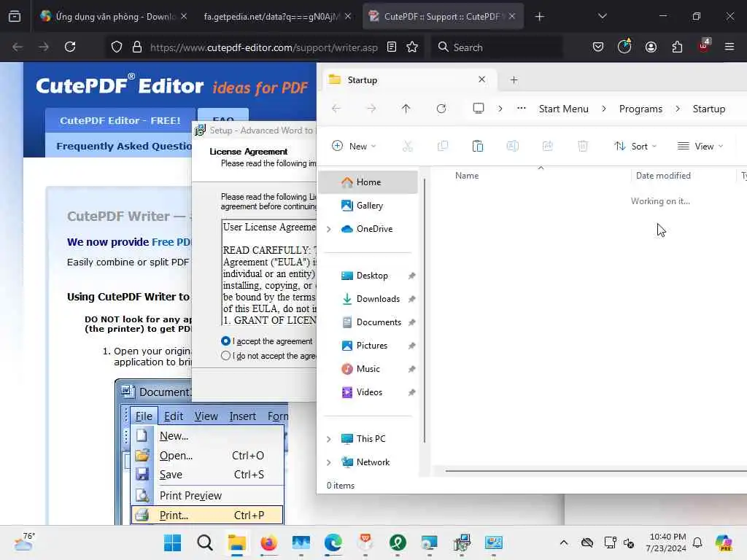
Task: Expand Network tree node
Action: pos(329,462)
